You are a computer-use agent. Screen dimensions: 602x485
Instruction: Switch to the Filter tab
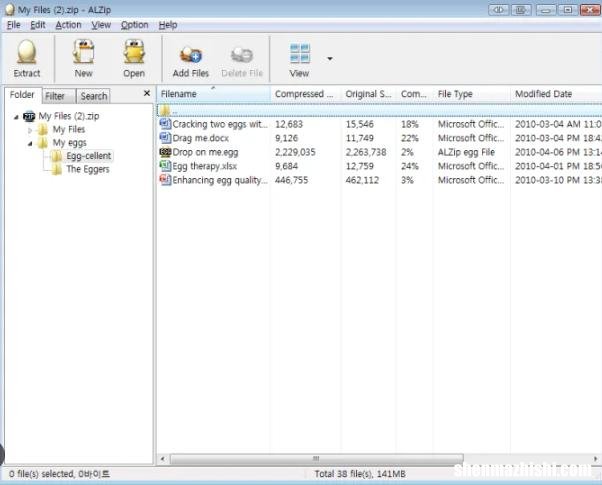(59, 96)
